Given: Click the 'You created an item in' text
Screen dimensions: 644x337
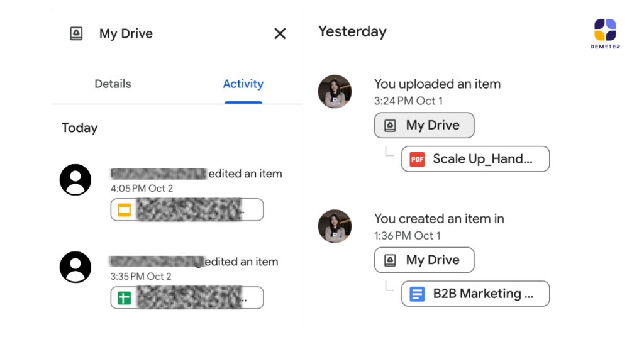Looking at the screenshot, I should tap(439, 219).
